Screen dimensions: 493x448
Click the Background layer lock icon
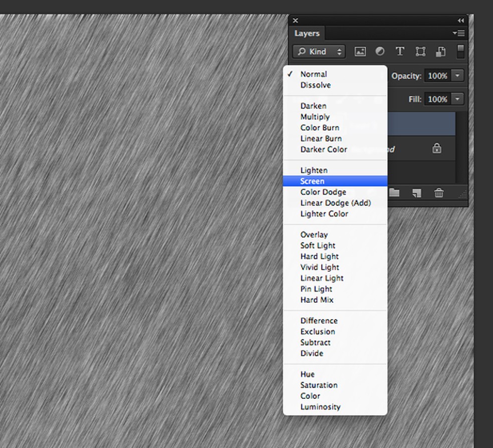437,148
